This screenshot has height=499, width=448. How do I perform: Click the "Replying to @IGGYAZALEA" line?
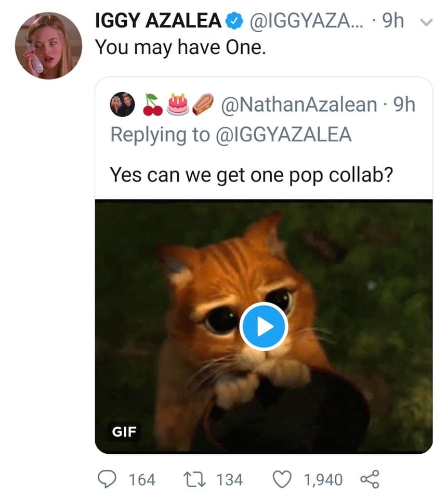(x=231, y=135)
